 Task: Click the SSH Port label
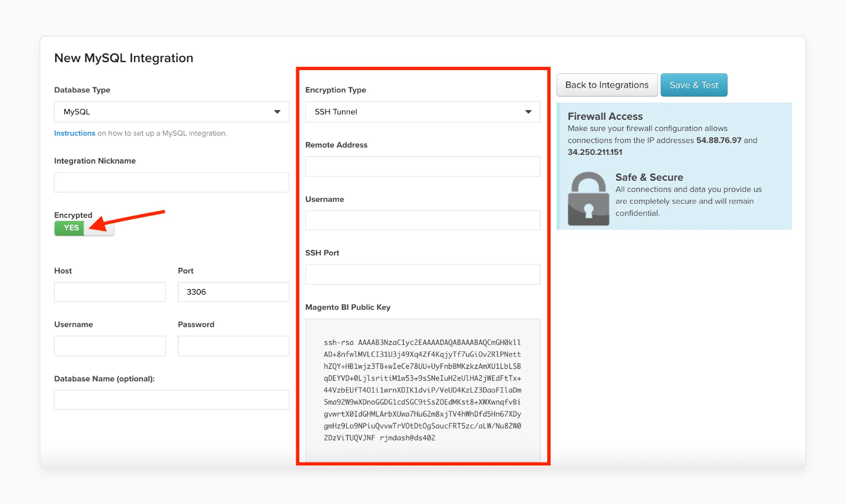322,253
